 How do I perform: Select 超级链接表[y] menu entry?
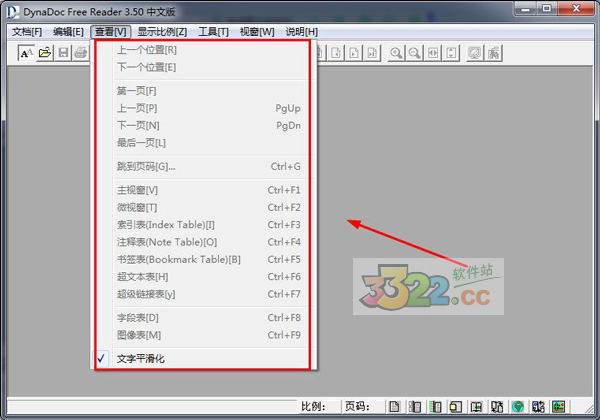(202, 294)
